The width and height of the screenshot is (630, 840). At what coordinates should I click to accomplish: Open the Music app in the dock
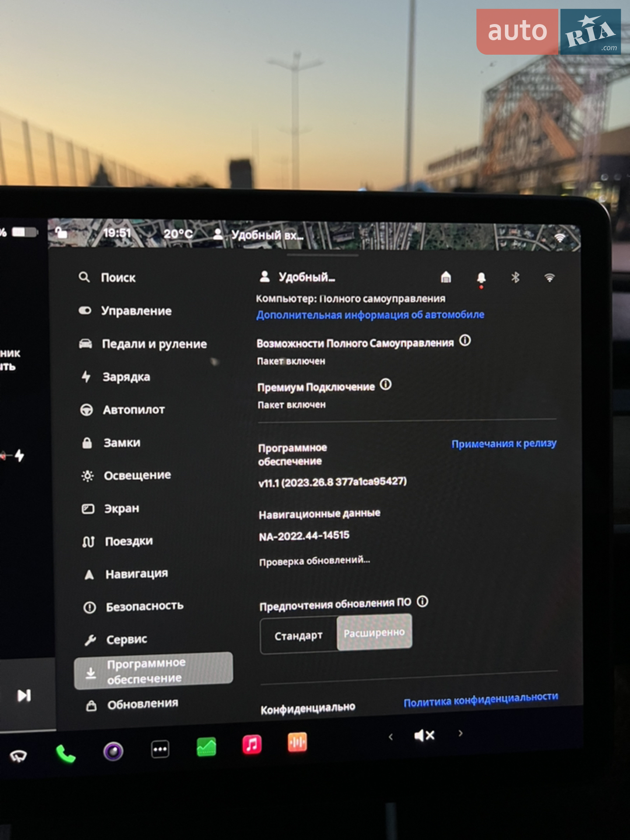click(252, 745)
